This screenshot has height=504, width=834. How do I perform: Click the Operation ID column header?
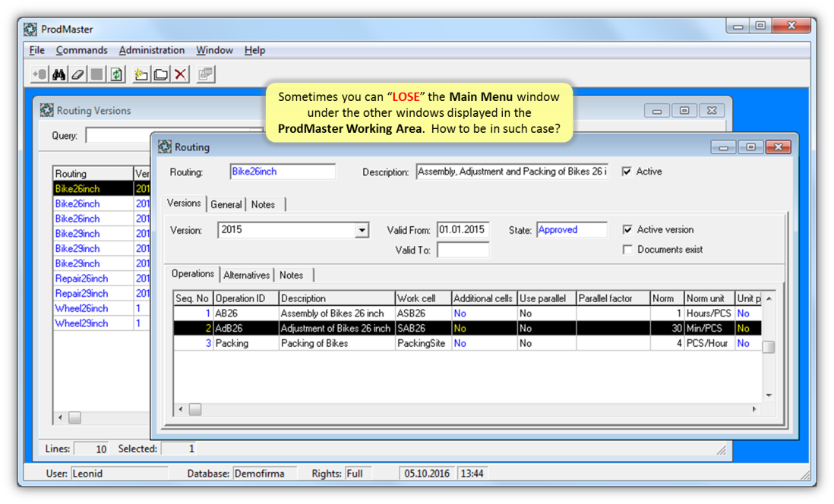point(246,298)
